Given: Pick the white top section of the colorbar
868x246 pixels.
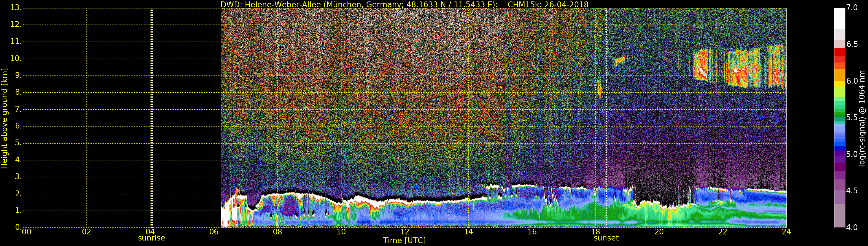Looking at the screenshot, I should tap(839, 19).
